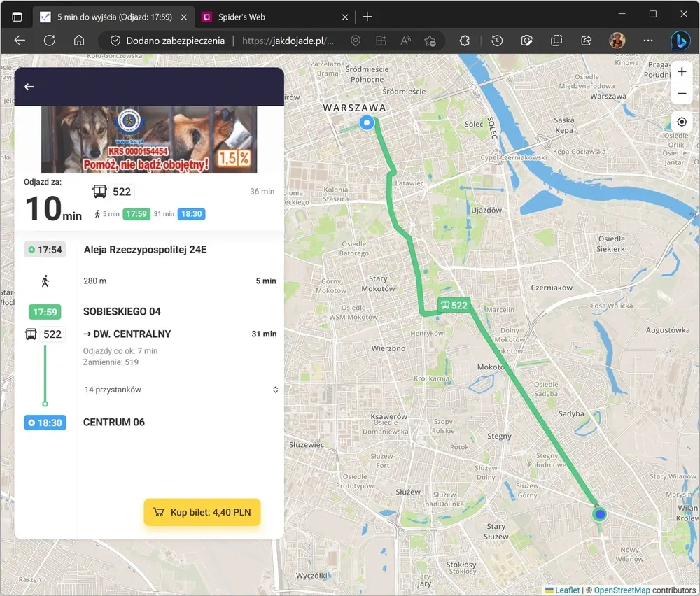The image size is (700, 596).
Task: Open browser extensions icon
Action: [x=464, y=41]
